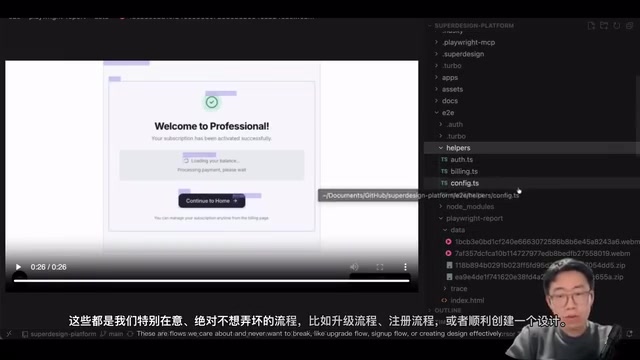640x360 pixels.
Task: Click the Welcome to Professional! heading
Action: pos(211,126)
